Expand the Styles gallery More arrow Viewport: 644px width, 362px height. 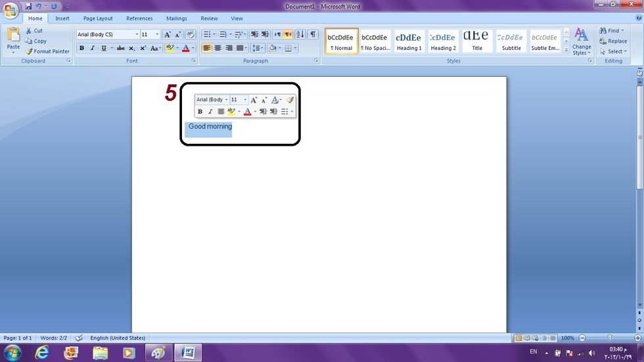point(566,51)
